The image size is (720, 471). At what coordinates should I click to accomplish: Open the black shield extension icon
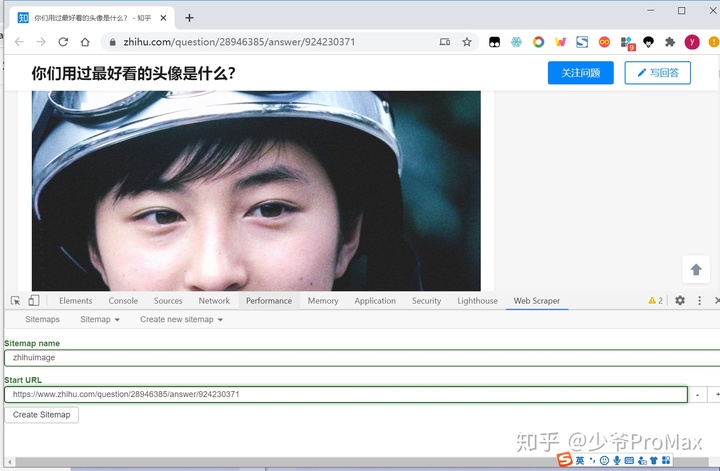click(x=648, y=42)
